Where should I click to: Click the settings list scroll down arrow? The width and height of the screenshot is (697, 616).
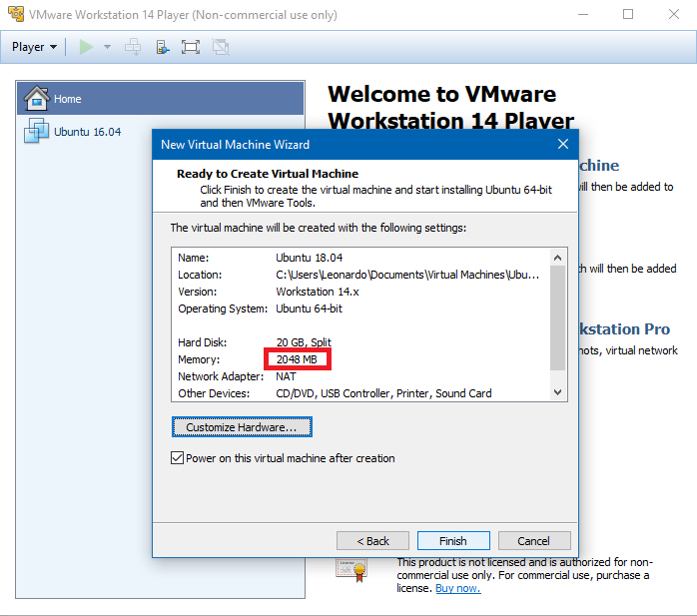tap(558, 392)
